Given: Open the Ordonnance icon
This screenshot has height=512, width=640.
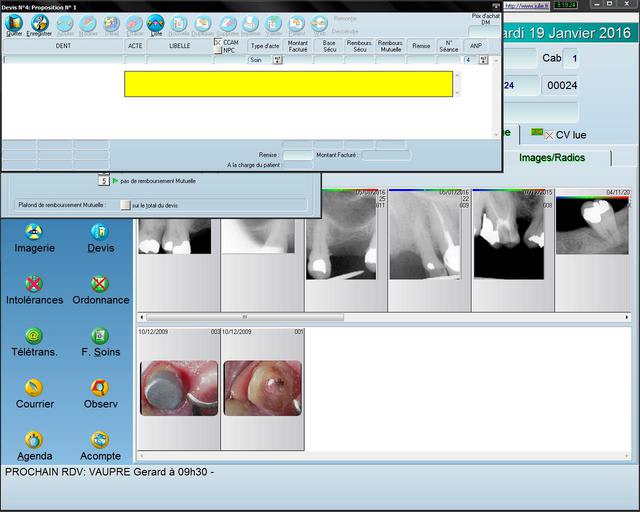Looking at the screenshot, I should [100, 284].
